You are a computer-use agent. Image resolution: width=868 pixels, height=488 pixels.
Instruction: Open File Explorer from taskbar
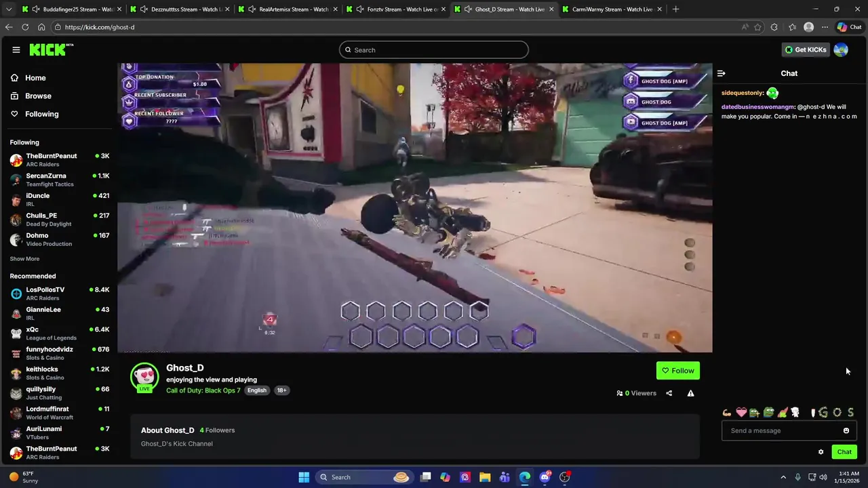(x=485, y=477)
